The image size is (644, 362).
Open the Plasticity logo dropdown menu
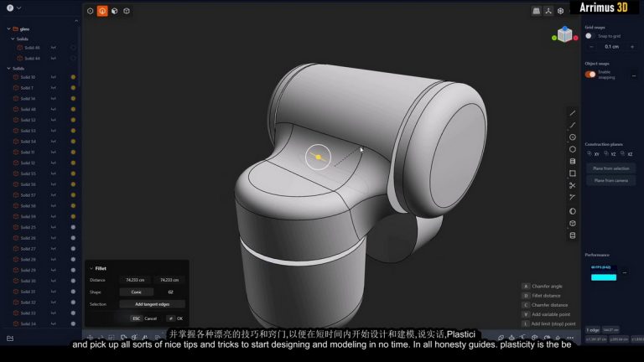coord(10,8)
